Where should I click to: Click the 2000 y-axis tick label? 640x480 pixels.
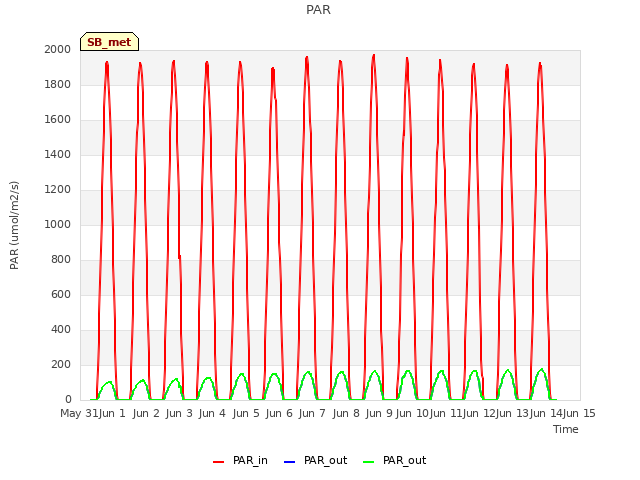coord(58,49)
